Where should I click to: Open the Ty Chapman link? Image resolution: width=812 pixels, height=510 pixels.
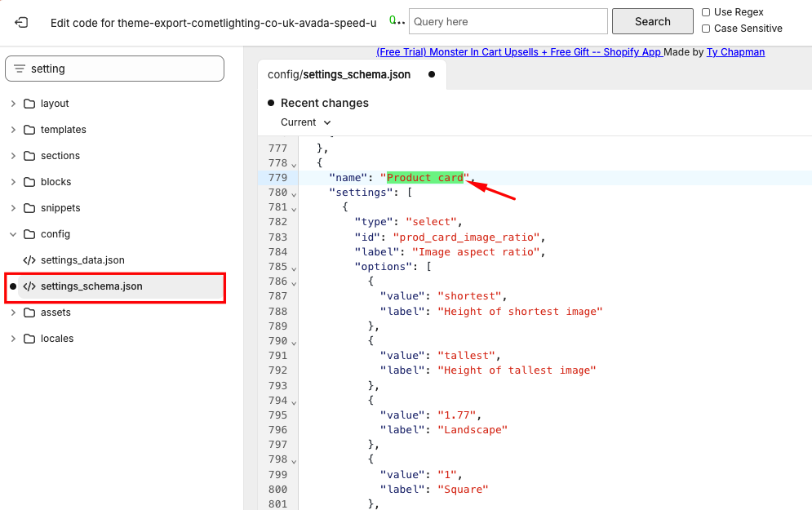pyautogui.click(x=735, y=51)
